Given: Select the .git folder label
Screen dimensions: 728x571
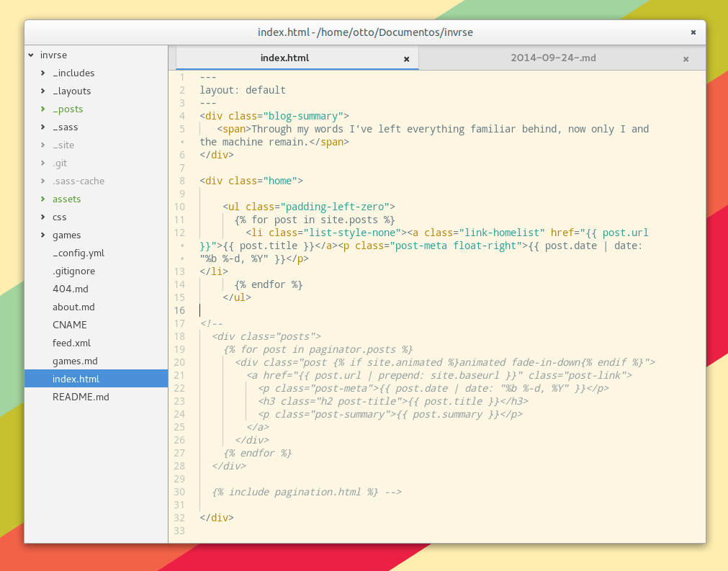Looking at the screenshot, I should [60, 163].
